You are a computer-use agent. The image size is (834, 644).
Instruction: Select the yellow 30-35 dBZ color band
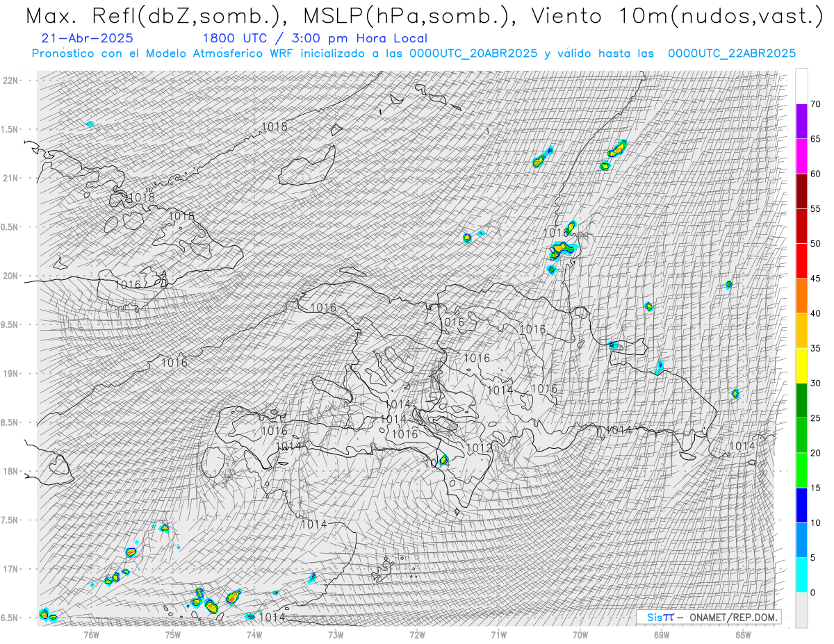pyautogui.click(x=801, y=365)
